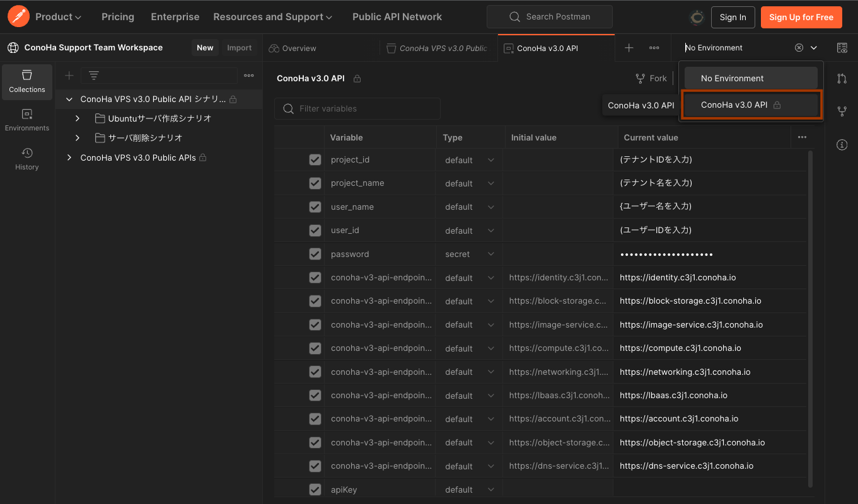Open the info icon in right sidebar
This screenshot has height=504, width=858.
[842, 145]
